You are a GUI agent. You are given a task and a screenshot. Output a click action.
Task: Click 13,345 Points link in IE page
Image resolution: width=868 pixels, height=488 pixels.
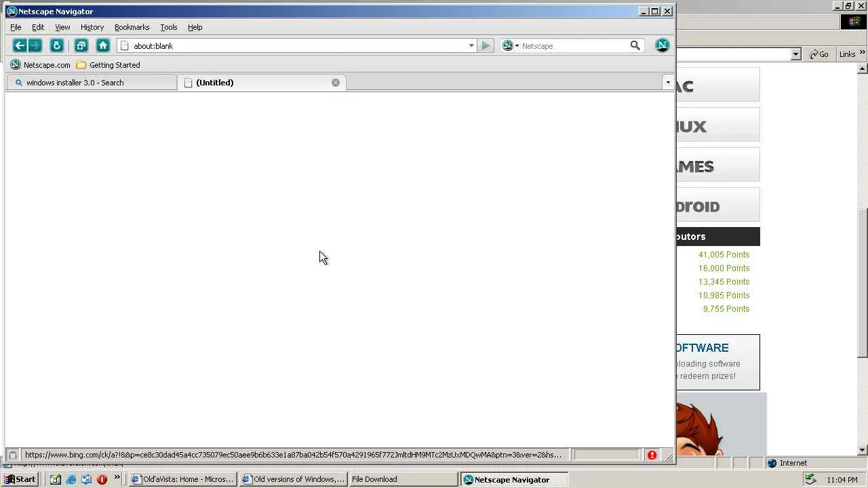point(724,282)
